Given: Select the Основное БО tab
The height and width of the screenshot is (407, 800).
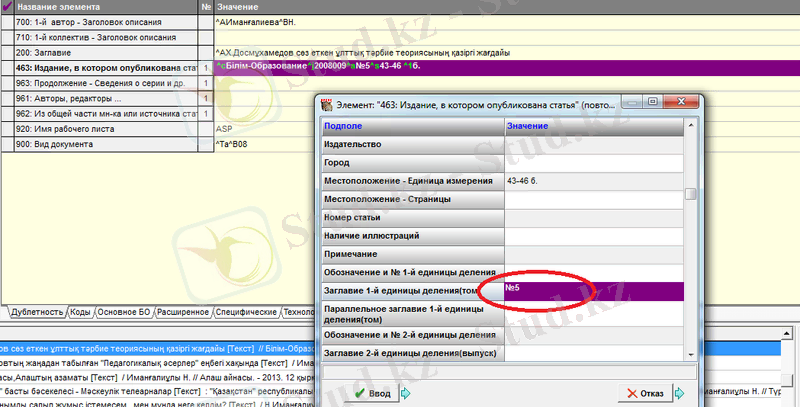Looking at the screenshot, I should (x=124, y=312).
